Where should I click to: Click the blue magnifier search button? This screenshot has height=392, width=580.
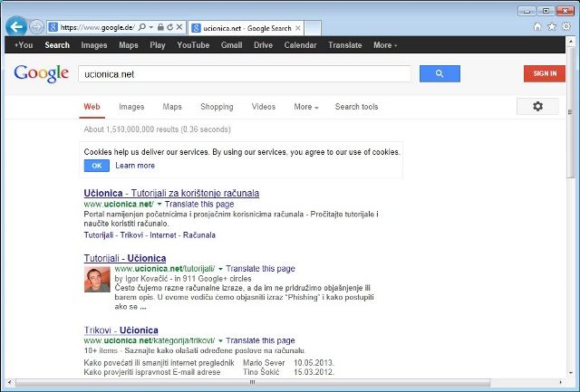[x=440, y=73]
